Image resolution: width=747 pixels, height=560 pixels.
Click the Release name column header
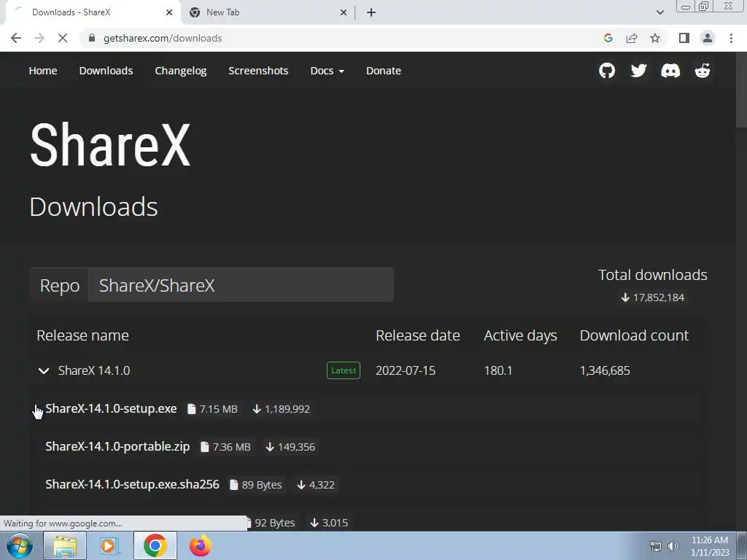(x=82, y=335)
